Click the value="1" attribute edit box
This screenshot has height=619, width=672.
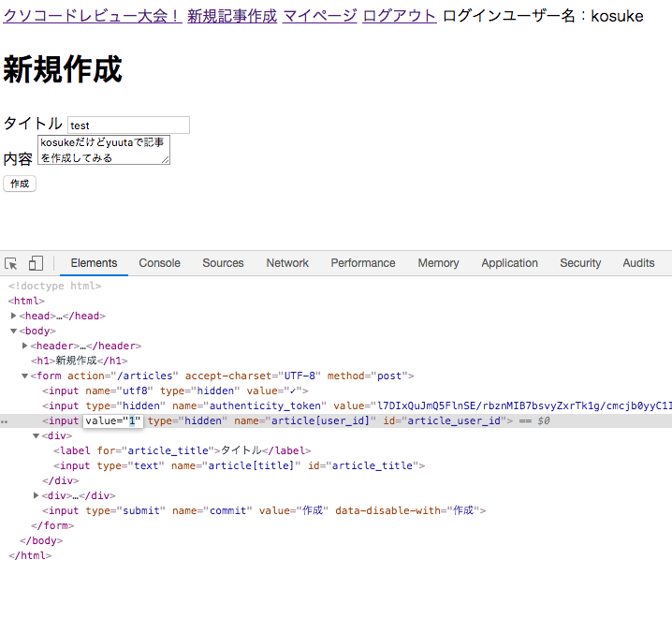click(113, 421)
